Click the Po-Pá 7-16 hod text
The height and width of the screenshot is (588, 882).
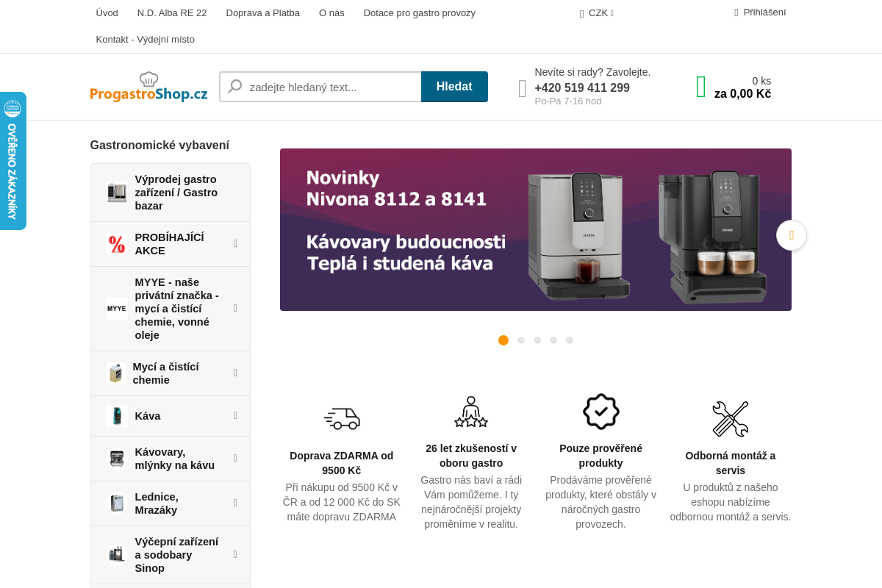pos(568,101)
